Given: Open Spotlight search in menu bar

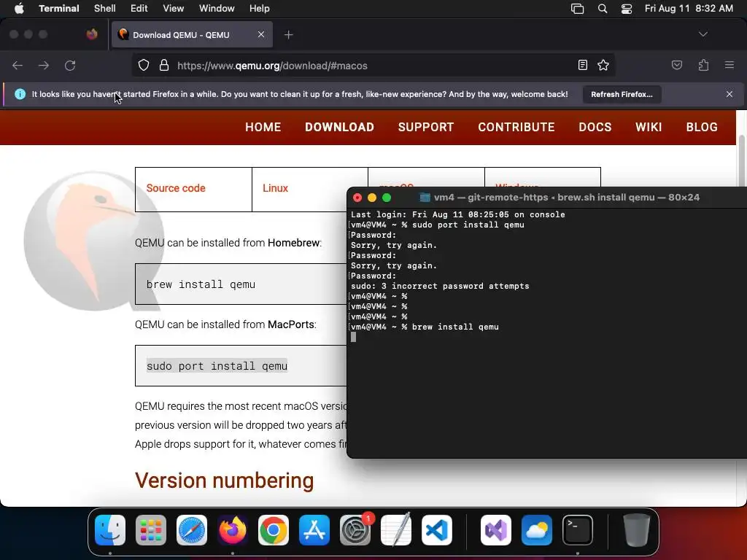Looking at the screenshot, I should [x=602, y=8].
